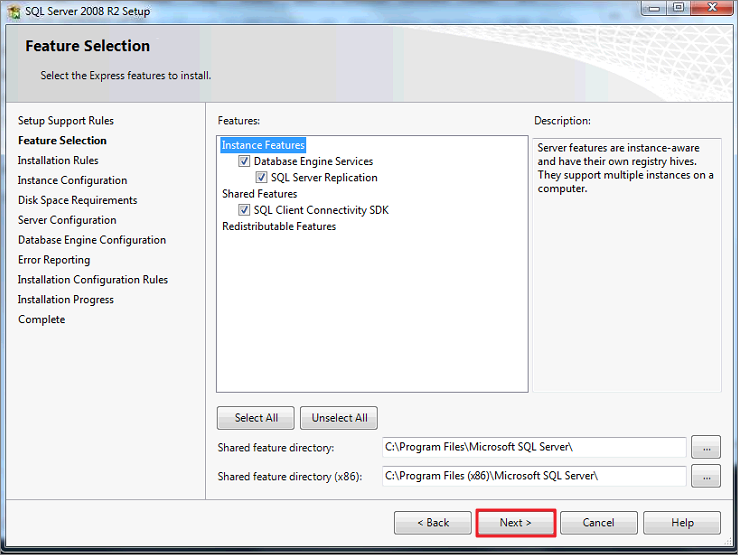Click Server Configuration step
Image resolution: width=738 pixels, height=555 pixels.
tap(67, 220)
